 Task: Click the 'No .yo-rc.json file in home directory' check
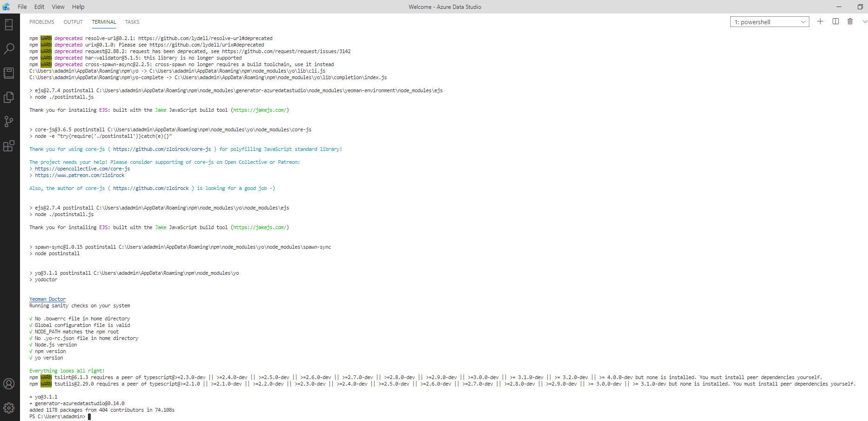[x=84, y=338]
